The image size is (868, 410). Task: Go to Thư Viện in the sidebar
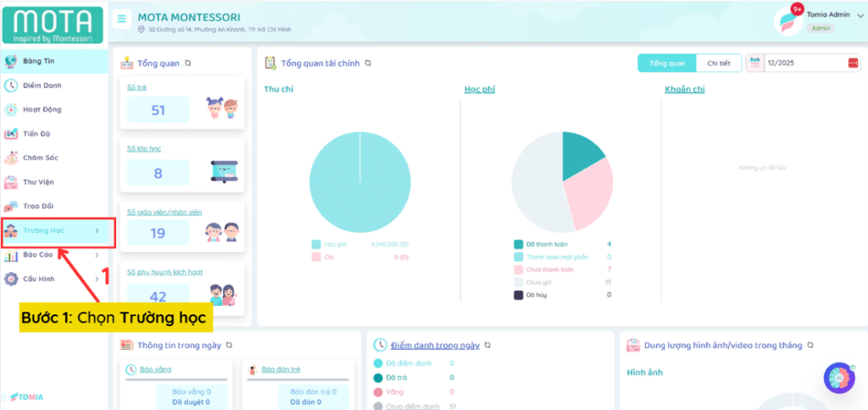pos(40,181)
